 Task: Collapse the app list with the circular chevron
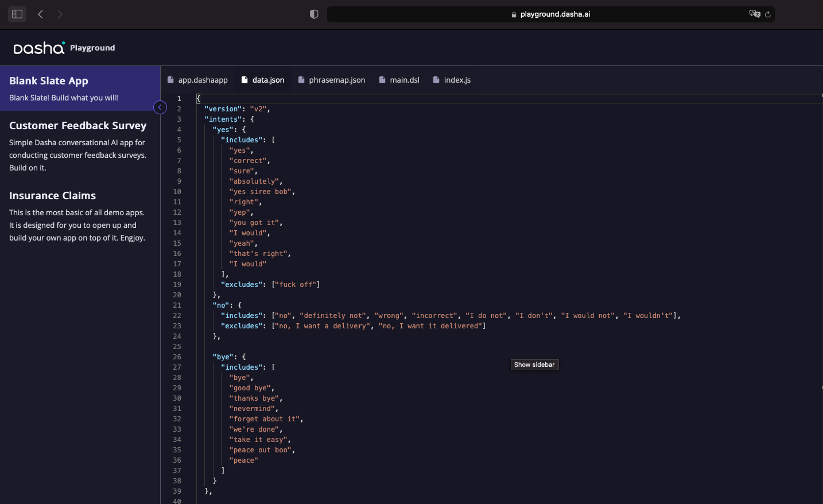click(160, 107)
